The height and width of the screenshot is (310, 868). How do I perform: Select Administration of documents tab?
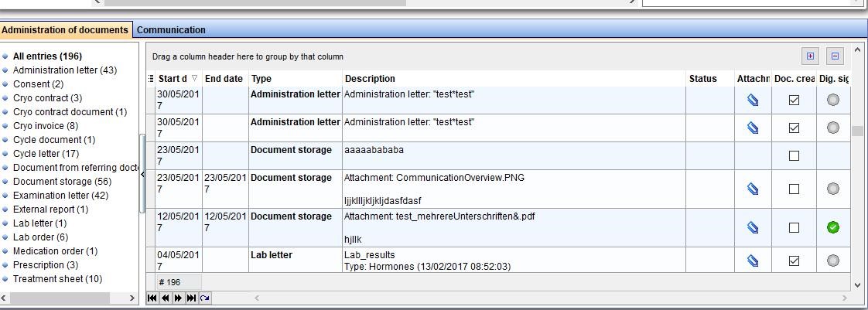[x=65, y=30]
